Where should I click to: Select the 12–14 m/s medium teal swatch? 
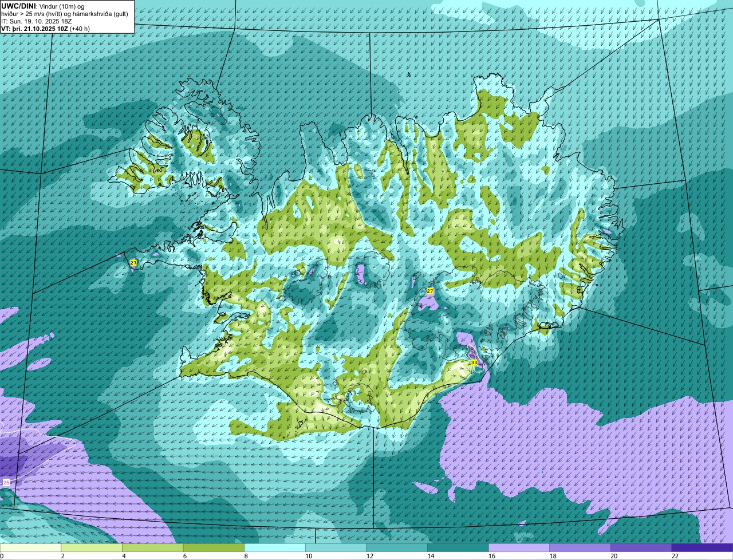[397, 547]
